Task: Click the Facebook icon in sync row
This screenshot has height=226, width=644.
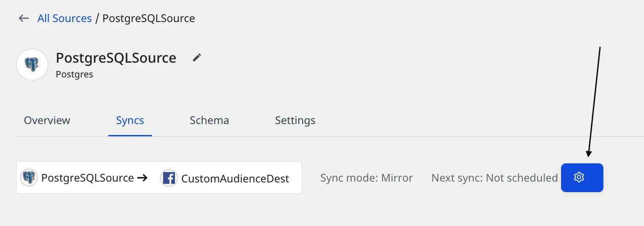Action: (169, 178)
